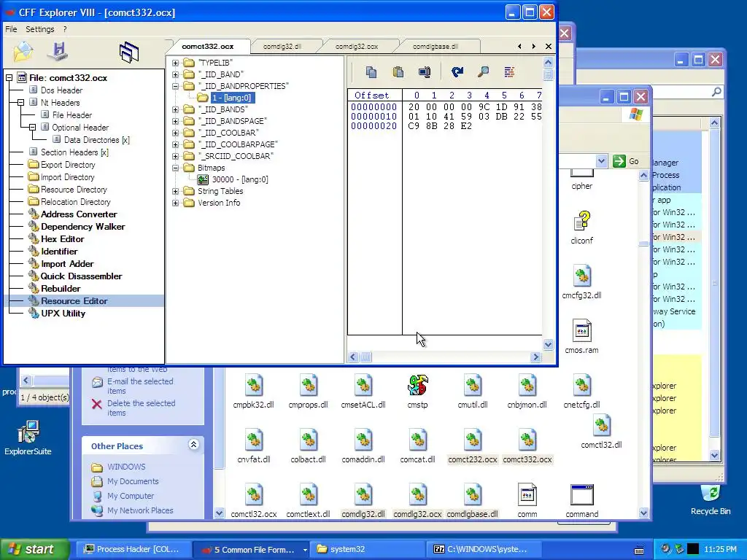Click the Go button in Explorer
Screen dimensions: 747x560
[x=625, y=161]
